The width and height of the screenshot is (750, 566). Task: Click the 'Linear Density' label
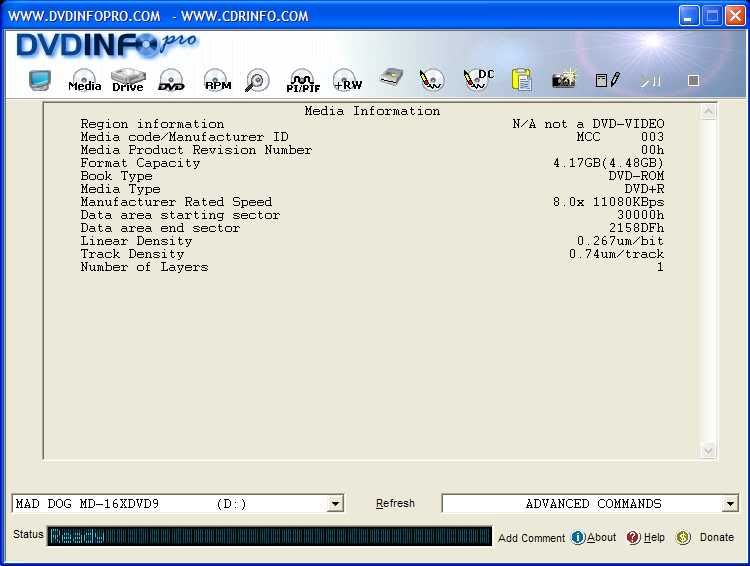coord(136,241)
